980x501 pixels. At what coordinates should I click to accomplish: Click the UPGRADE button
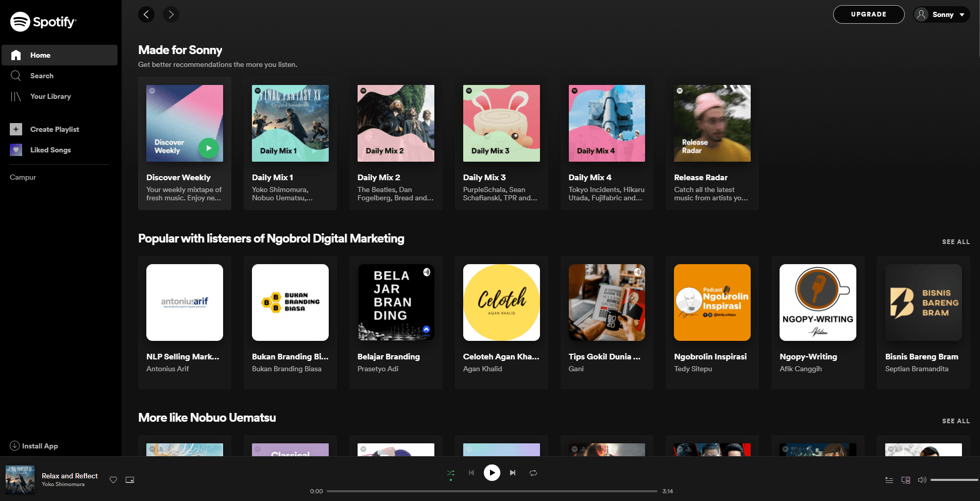pos(869,14)
